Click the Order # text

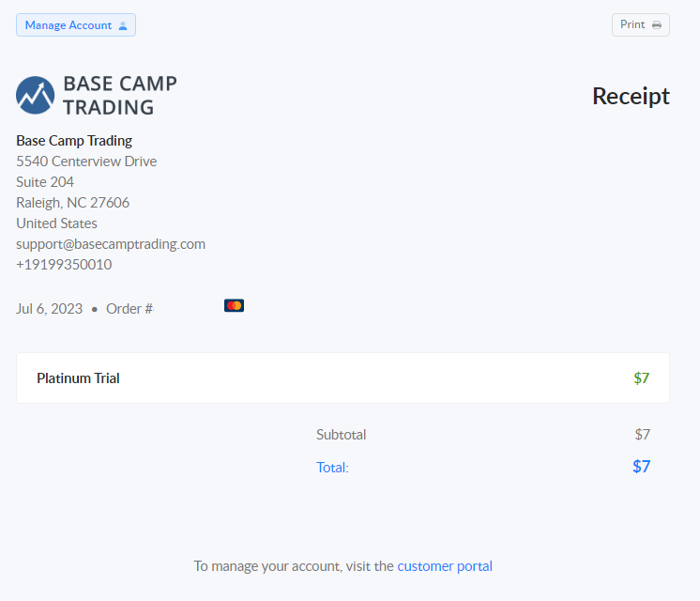[x=129, y=309]
